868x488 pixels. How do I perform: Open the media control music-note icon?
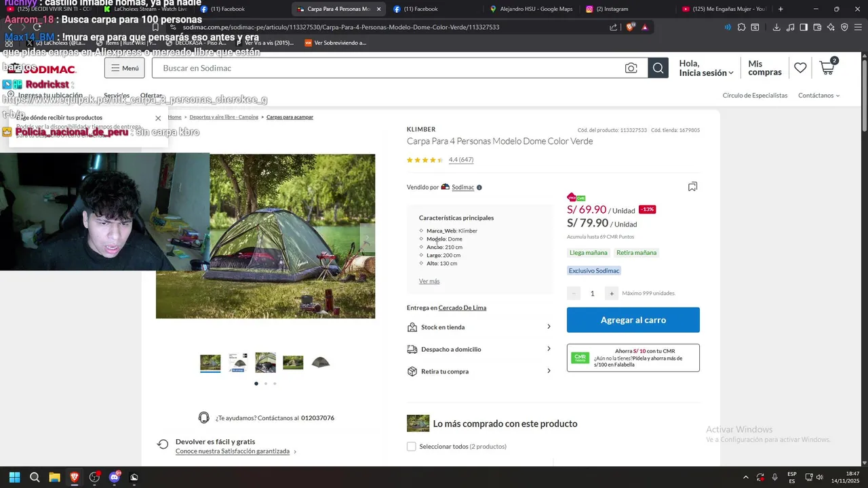pos(791,27)
